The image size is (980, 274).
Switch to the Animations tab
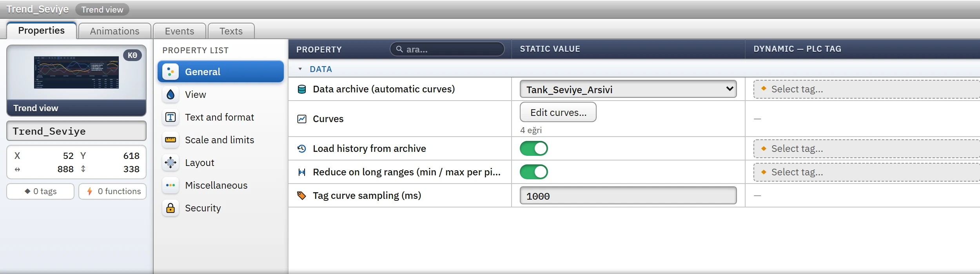pos(115,31)
